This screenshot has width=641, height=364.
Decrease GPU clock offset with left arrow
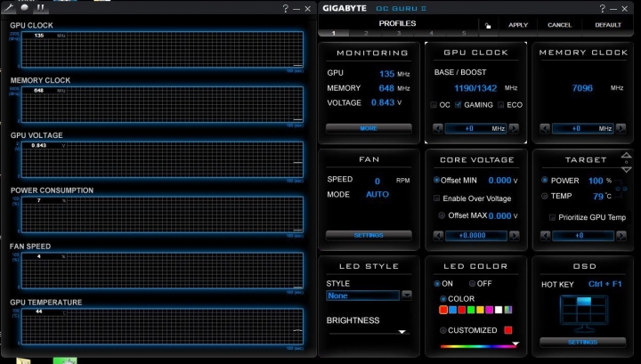point(437,128)
